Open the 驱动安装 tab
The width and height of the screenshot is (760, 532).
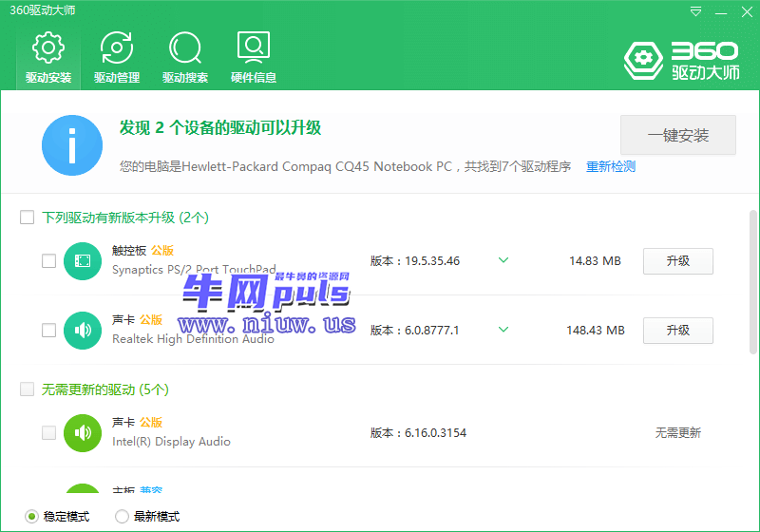pyautogui.click(x=48, y=58)
